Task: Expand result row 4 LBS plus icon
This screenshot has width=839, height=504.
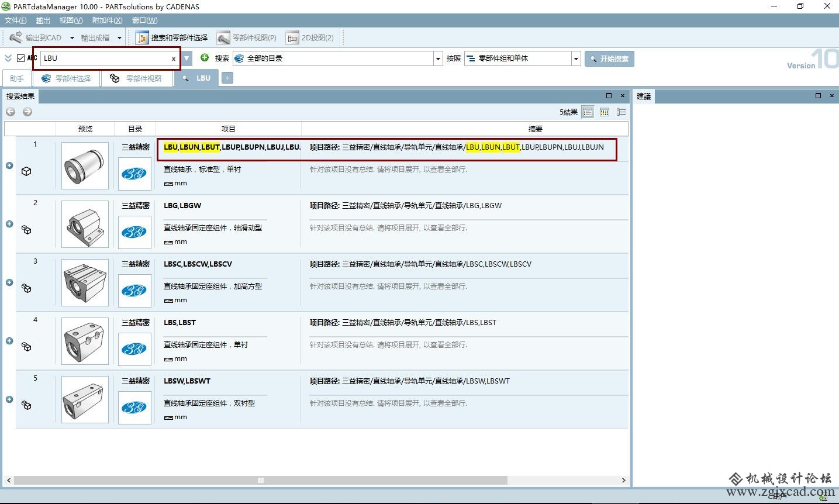Action: point(9,341)
